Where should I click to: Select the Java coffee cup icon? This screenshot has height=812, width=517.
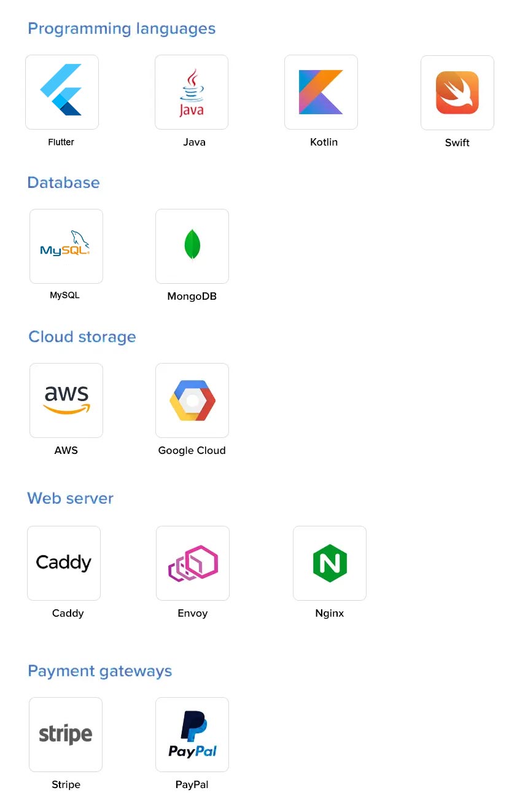point(192,92)
